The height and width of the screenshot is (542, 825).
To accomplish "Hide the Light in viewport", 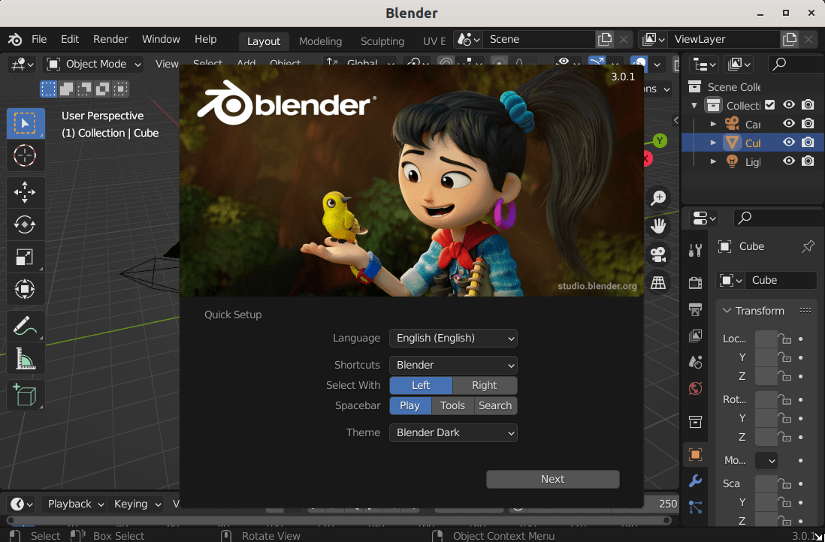I will tap(789, 161).
